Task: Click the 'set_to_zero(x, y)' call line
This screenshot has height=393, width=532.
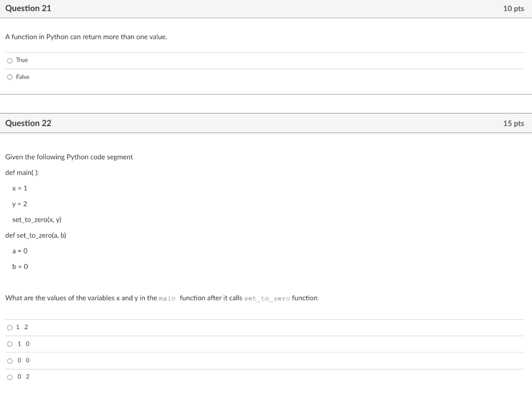Action: pos(37,220)
